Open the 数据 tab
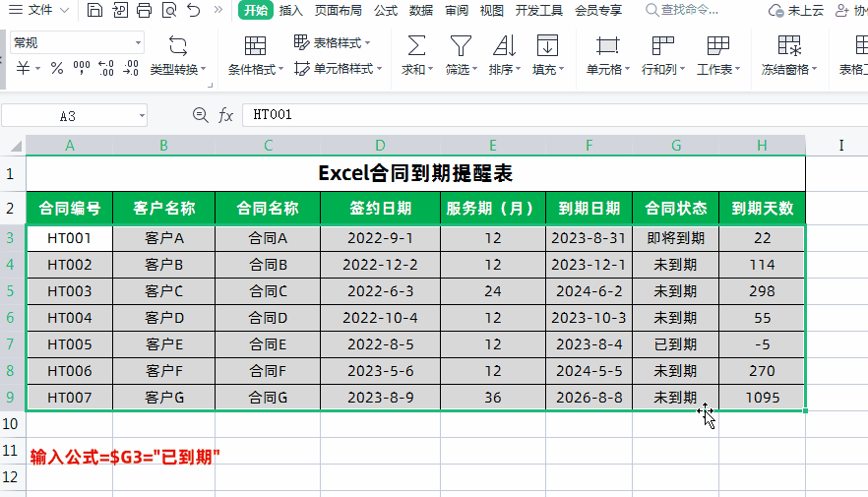Viewport: 868px width, 497px height. click(x=421, y=11)
